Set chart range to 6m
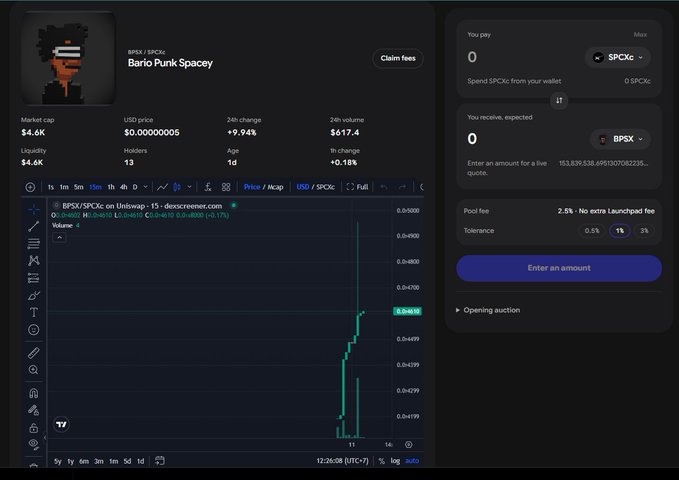 [84, 461]
